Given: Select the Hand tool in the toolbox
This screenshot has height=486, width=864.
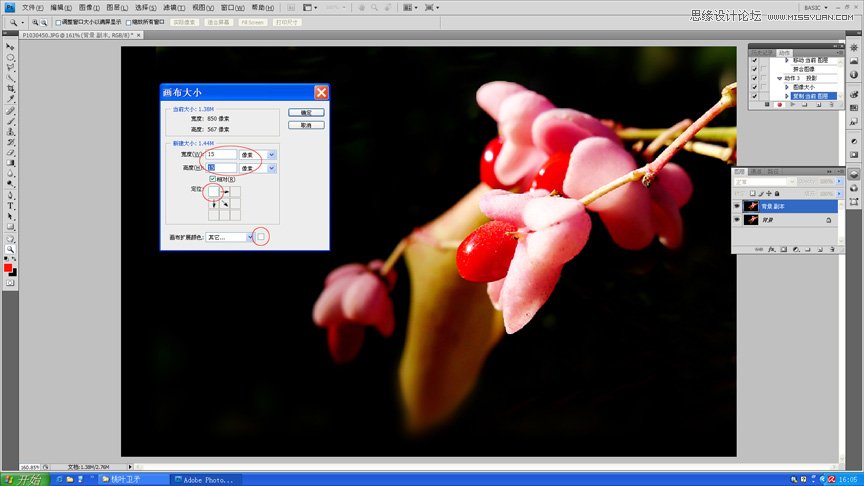Looking at the screenshot, I should coord(10,239).
